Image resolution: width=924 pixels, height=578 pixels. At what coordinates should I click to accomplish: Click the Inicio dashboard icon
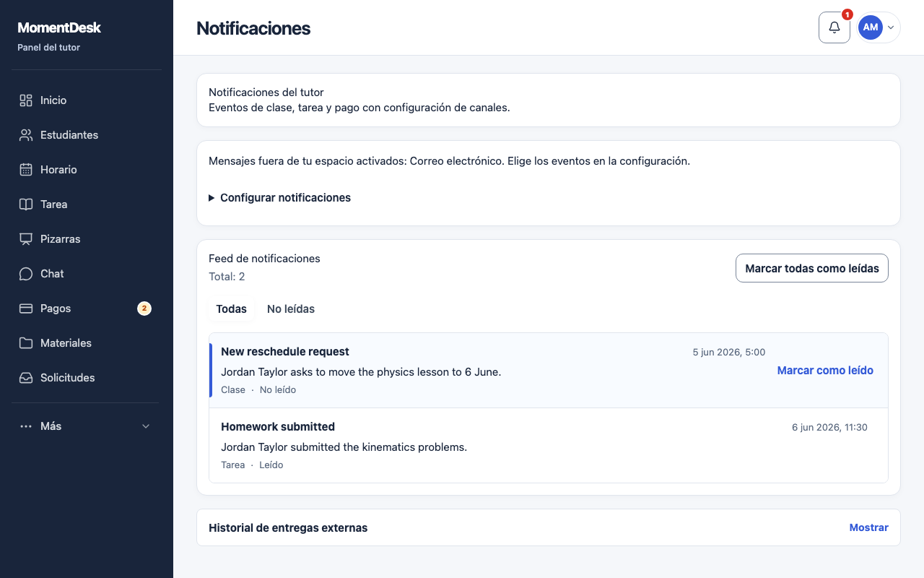point(26,100)
